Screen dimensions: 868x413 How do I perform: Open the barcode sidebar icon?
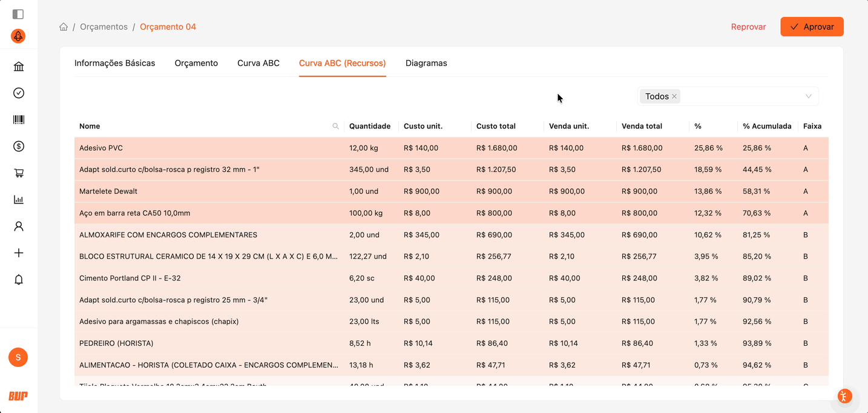(19, 120)
